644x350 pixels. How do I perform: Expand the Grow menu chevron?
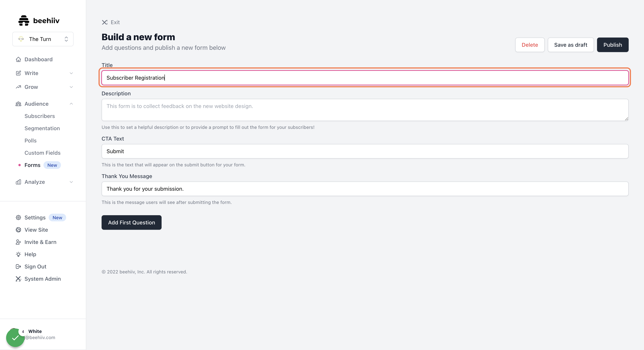(71, 87)
